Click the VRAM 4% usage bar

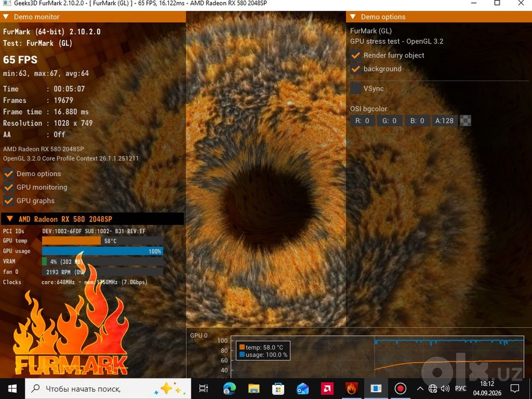tap(103, 262)
